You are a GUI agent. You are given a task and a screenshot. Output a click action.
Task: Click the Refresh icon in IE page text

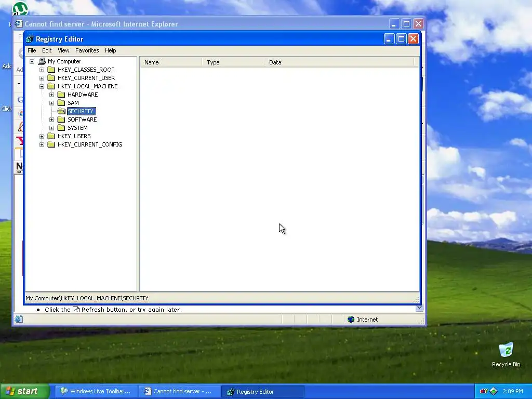[76, 310]
